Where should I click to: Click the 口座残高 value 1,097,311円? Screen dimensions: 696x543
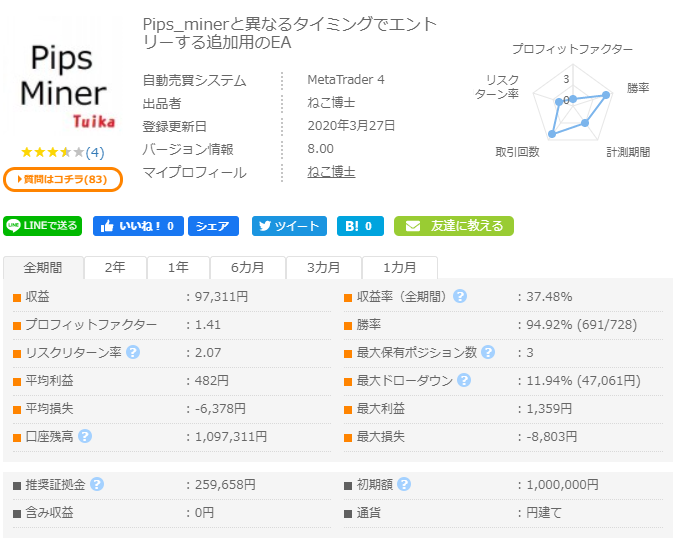click(231, 436)
